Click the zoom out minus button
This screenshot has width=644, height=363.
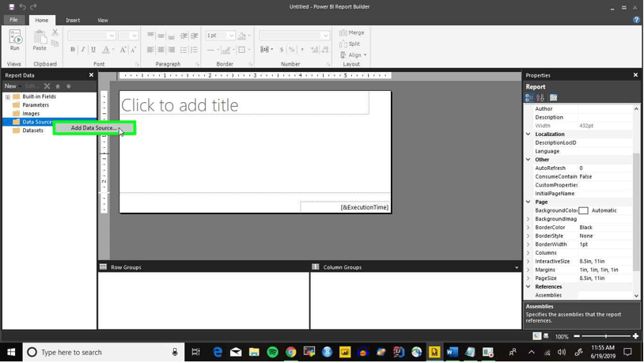click(577, 336)
